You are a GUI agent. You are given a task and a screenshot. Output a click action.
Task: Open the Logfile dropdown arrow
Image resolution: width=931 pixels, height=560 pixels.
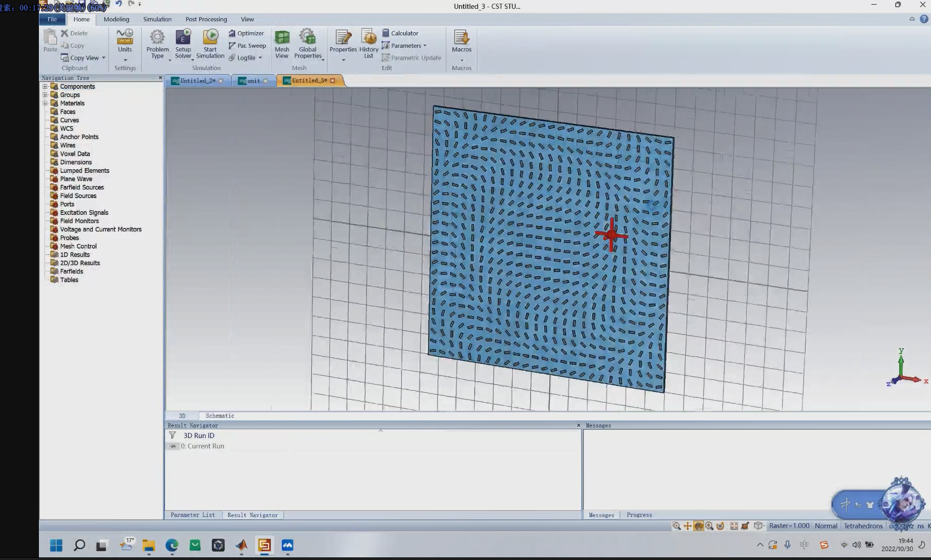[261, 58]
